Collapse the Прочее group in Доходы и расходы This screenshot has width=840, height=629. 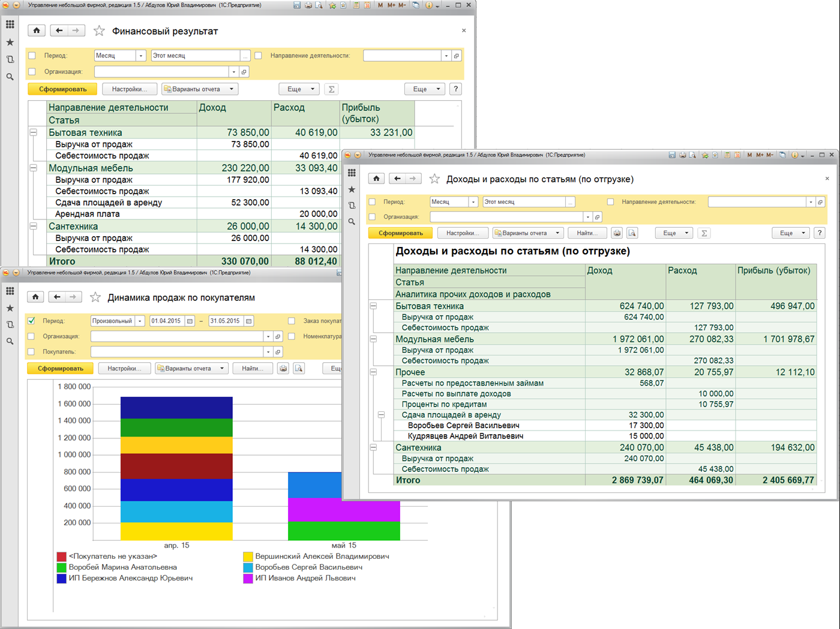(x=373, y=372)
